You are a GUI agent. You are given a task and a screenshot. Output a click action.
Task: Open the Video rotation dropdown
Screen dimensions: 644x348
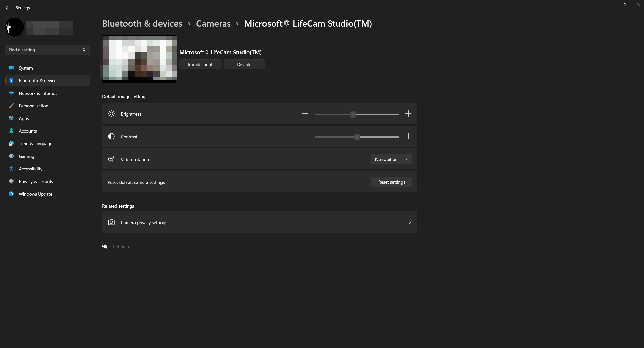point(392,159)
